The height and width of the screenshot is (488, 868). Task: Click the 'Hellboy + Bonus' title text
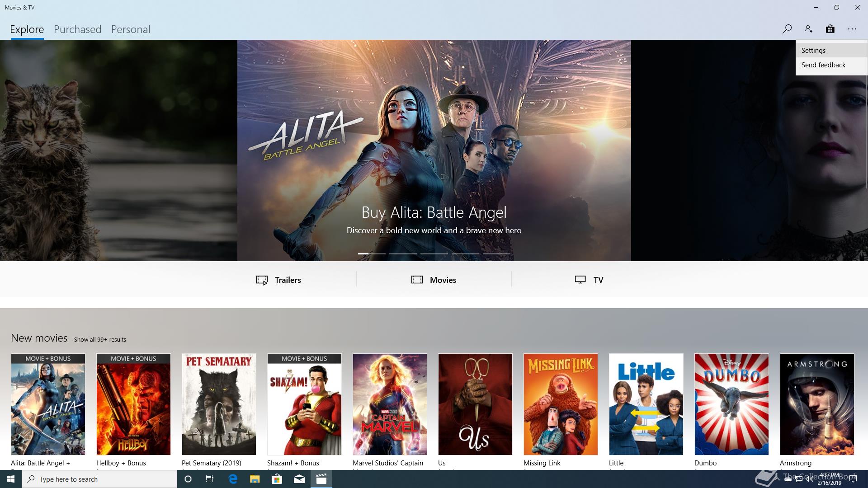pos(121,463)
